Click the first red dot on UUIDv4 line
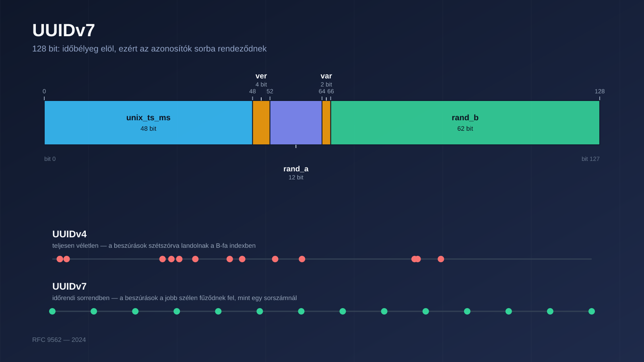The image size is (644, 362). [60, 259]
